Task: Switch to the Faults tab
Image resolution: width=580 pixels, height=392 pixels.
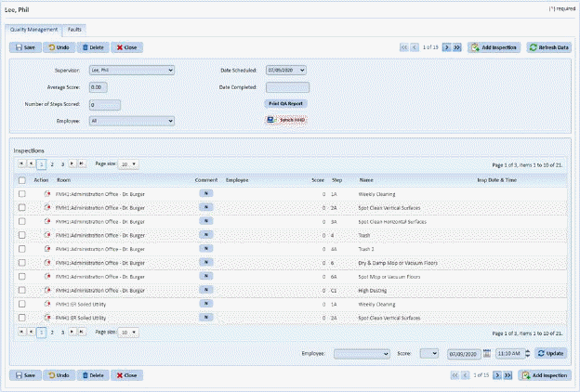Action: pyautogui.click(x=75, y=29)
